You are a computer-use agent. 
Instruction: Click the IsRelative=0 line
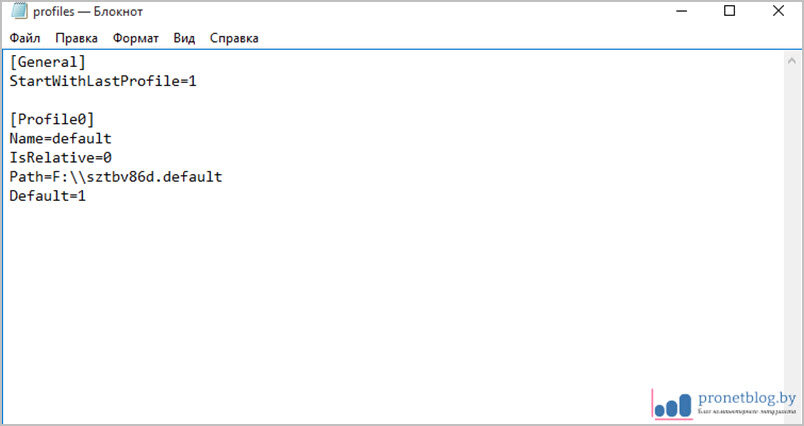click(60, 158)
